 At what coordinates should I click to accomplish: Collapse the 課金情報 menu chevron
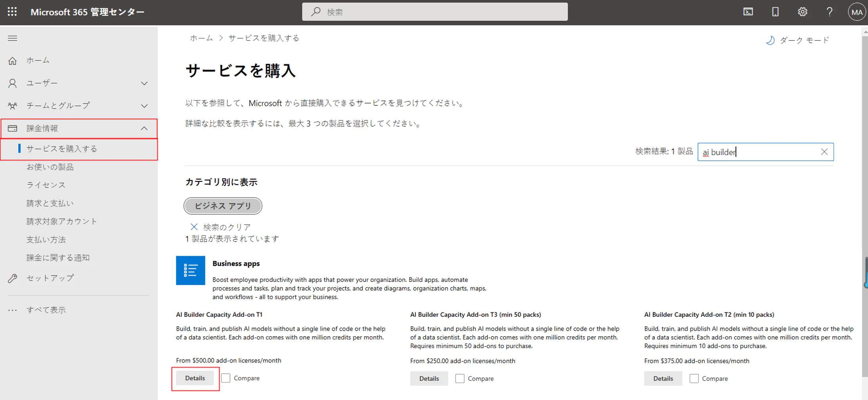144,128
